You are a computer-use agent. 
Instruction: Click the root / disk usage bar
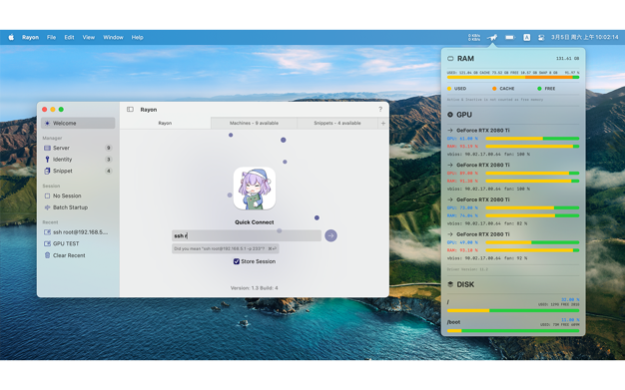(513, 310)
